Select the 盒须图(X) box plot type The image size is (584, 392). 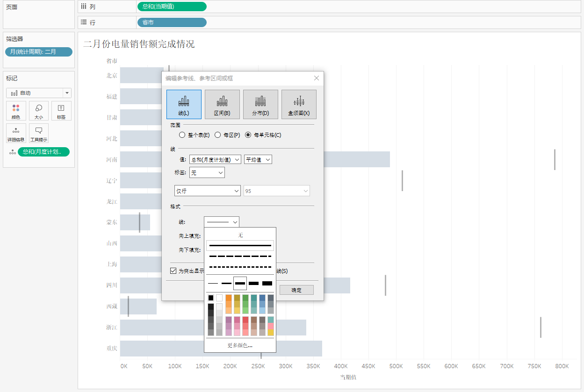tap(299, 104)
